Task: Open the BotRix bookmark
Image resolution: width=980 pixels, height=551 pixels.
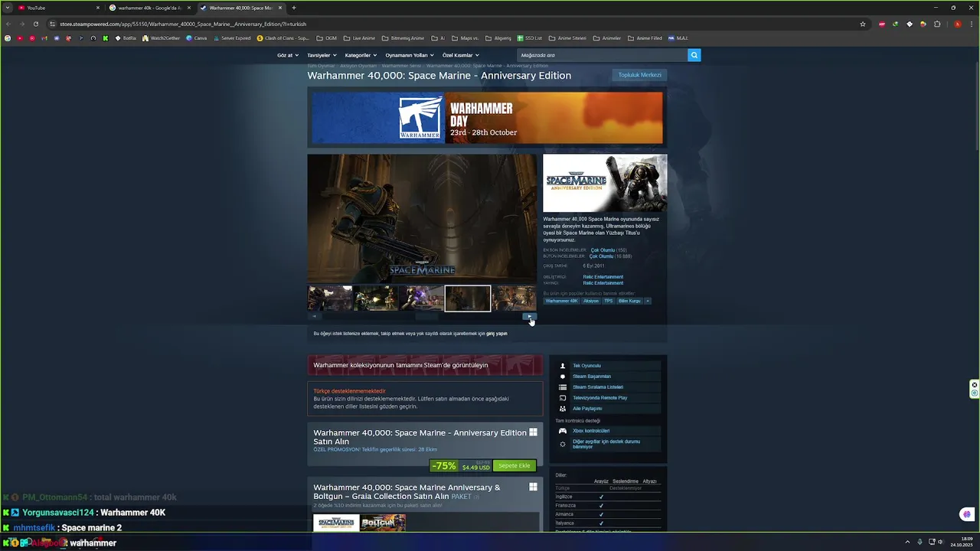Action: [126, 37]
